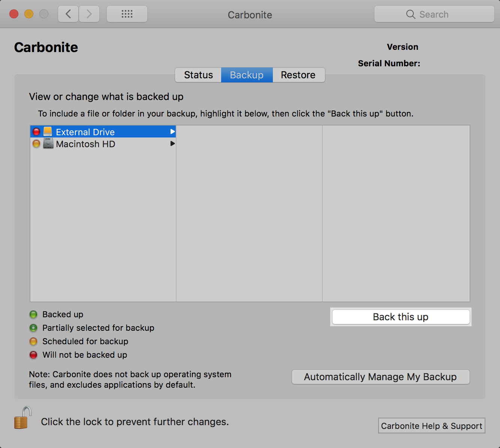
Task: Click the "Partially selected for backup" indicator
Action: [x=33, y=328]
